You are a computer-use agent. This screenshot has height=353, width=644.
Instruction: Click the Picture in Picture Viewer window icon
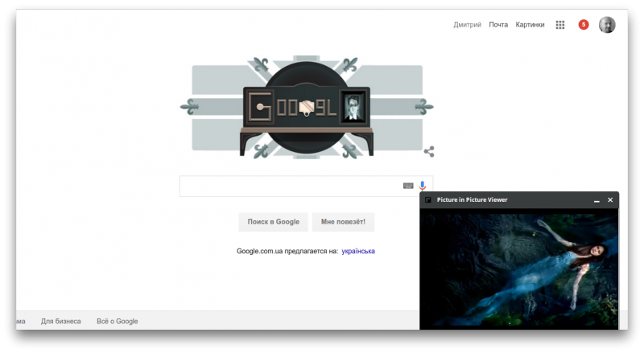click(428, 200)
